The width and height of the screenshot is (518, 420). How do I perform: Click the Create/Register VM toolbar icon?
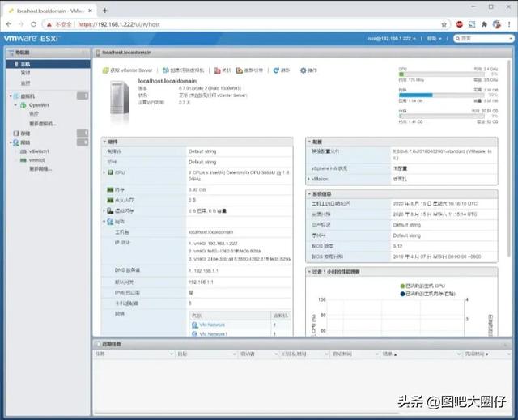(166, 70)
